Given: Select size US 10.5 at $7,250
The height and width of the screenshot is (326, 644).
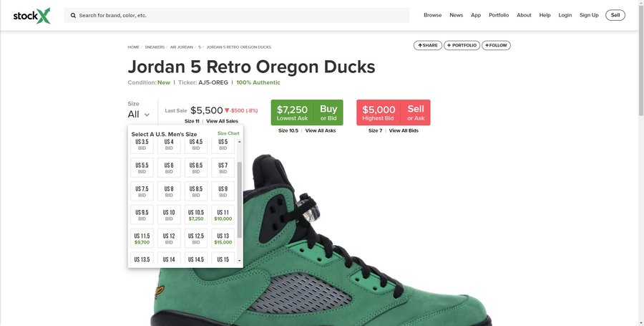Looking at the screenshot, I should pos(195,215).
